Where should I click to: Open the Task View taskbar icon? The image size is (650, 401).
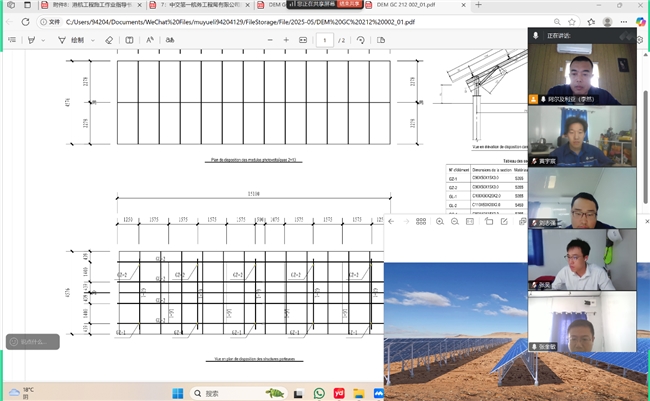point(298,394)
